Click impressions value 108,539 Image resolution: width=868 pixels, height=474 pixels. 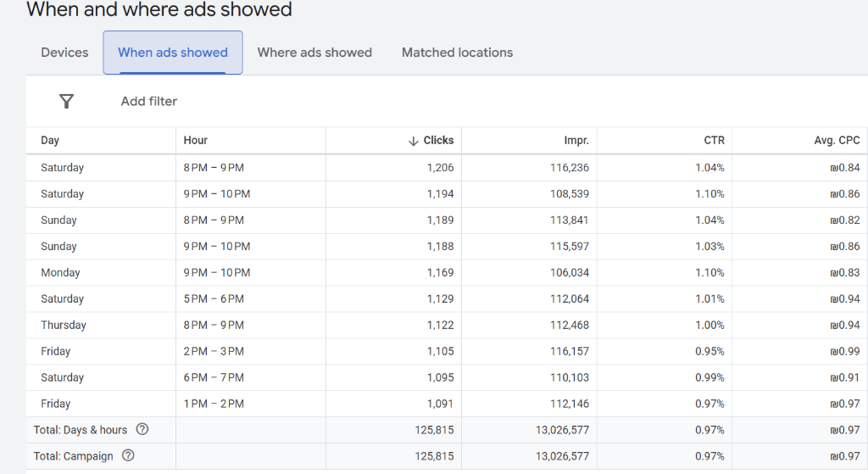(570, 194)
